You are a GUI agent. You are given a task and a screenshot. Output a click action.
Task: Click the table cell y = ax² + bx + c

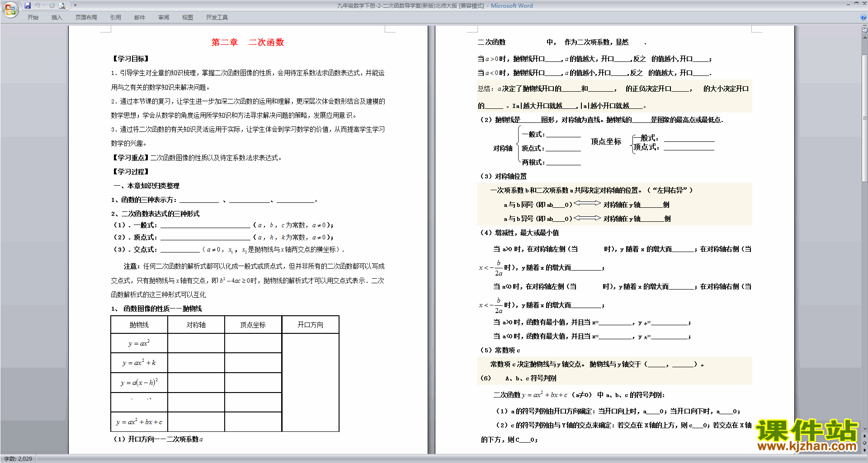coord(139,422)
